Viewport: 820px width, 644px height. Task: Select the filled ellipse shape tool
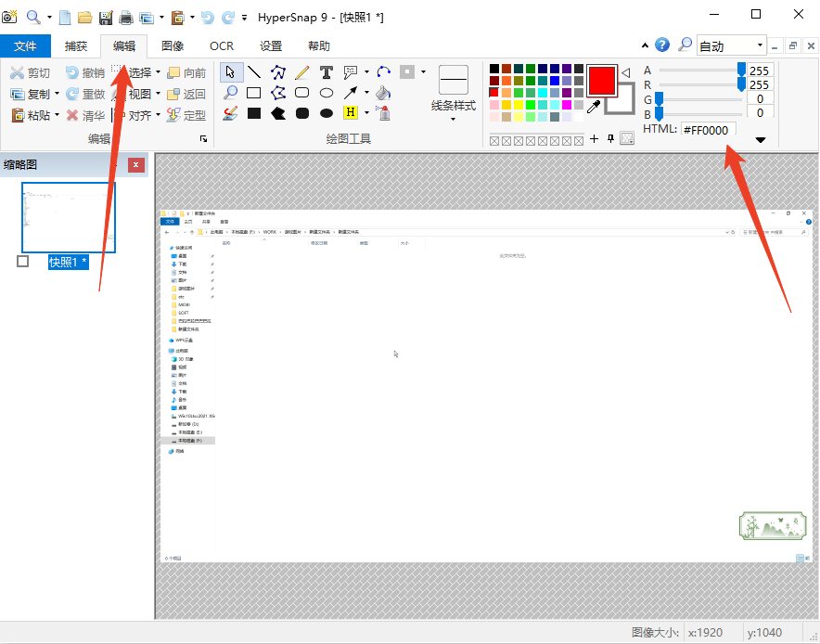[x=327, y=113]
